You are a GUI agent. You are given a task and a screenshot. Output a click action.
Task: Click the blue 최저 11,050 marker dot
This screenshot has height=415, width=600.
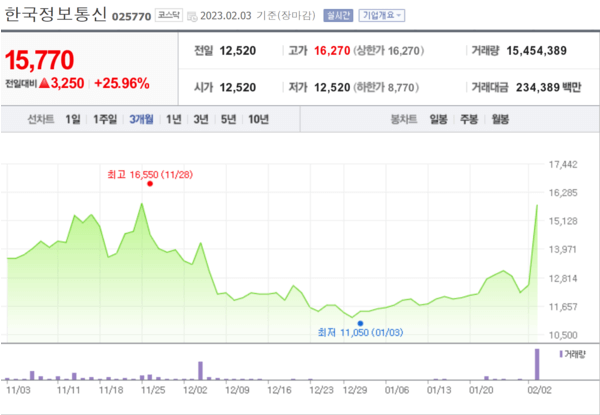[x=360, y=324]
